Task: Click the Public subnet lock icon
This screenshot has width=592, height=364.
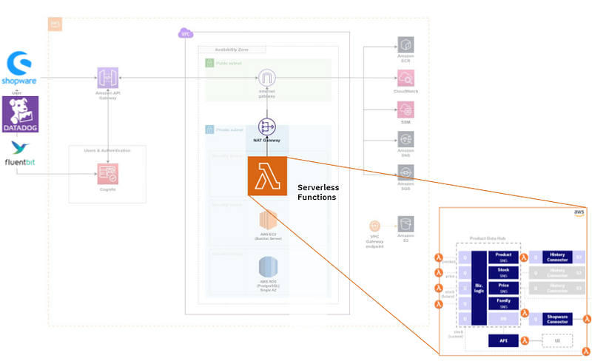Action: click(x=209, y=63)
